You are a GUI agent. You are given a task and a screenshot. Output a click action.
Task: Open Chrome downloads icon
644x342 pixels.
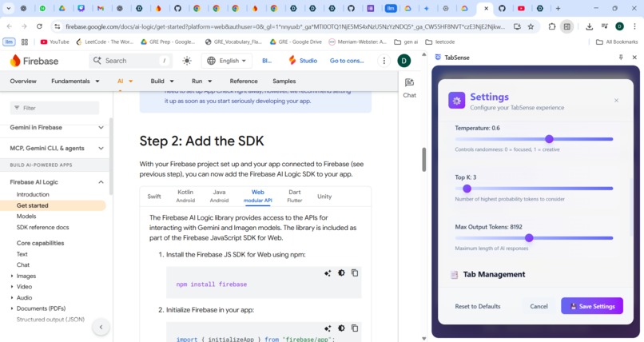tap(589, 26)
